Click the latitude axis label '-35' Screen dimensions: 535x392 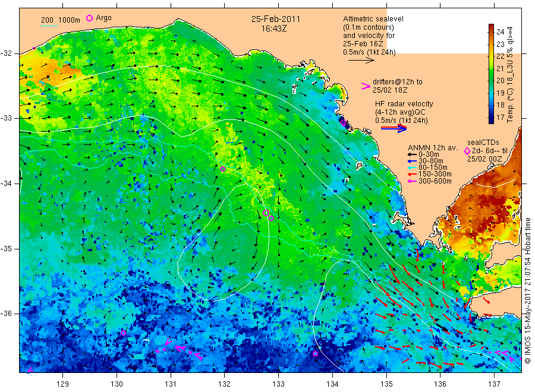point(6,248)
